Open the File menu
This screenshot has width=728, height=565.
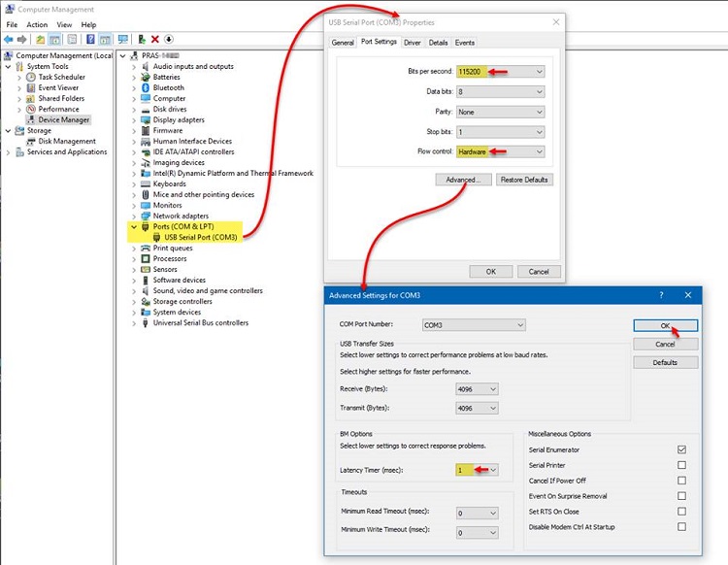12,24
